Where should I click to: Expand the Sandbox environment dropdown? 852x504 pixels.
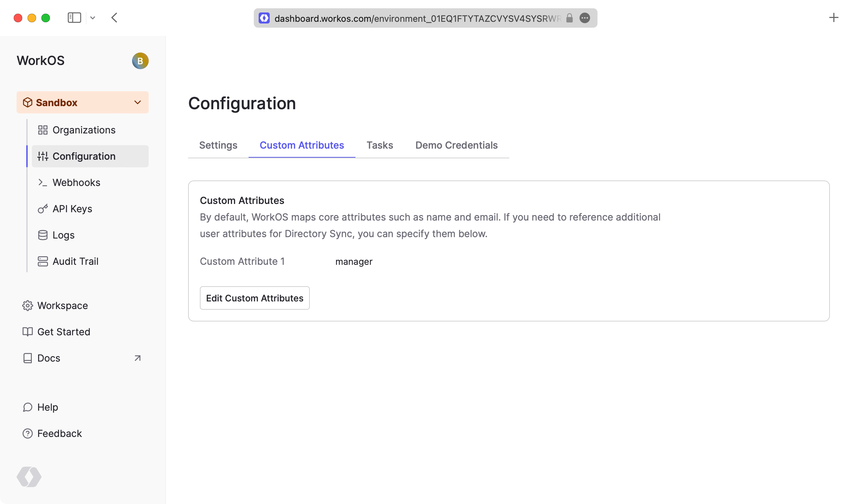(137, 102)
